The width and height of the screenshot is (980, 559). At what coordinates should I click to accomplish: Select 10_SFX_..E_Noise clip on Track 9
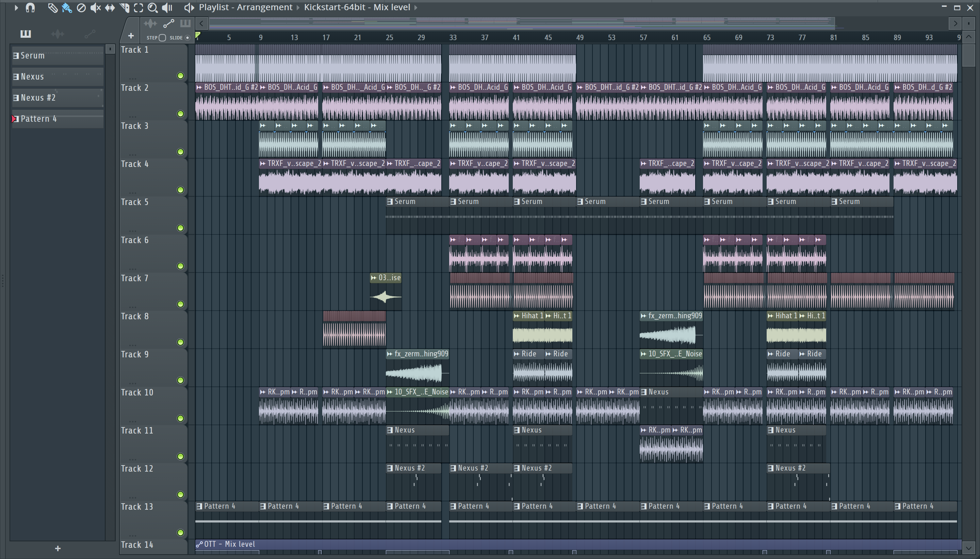pos(671,368)
